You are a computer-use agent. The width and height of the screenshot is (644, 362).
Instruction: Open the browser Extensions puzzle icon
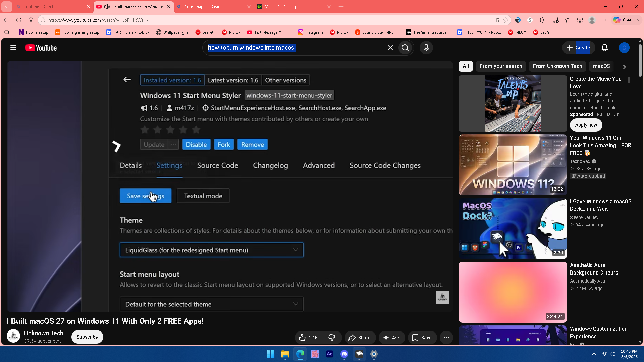coord(542,20)
